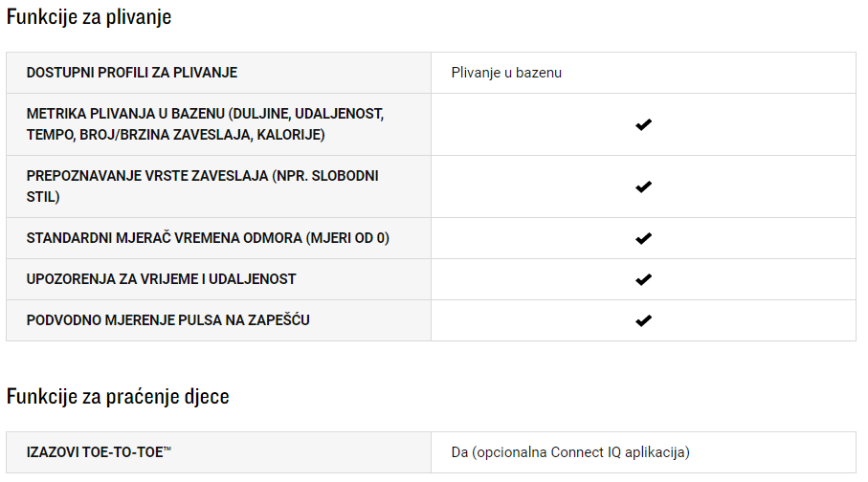Click the 'Standardni mjerač vremena odmora' label
Viewport: 868px width, 482px height.
(208, 238)
